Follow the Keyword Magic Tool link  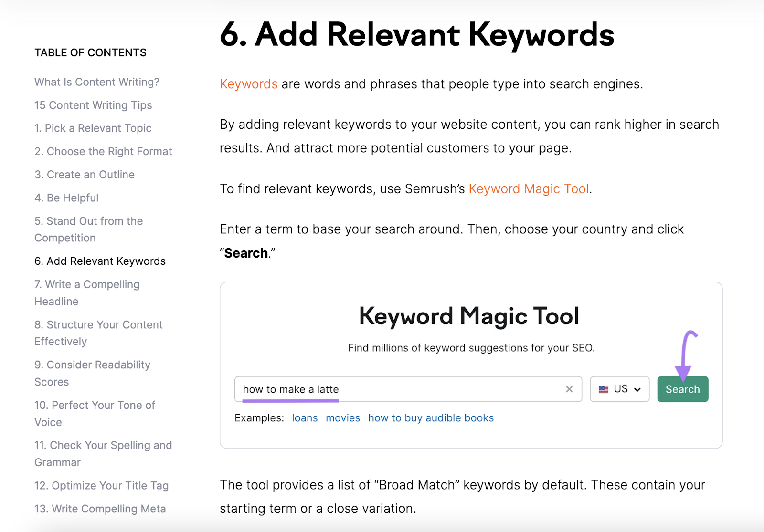(529, 189)
